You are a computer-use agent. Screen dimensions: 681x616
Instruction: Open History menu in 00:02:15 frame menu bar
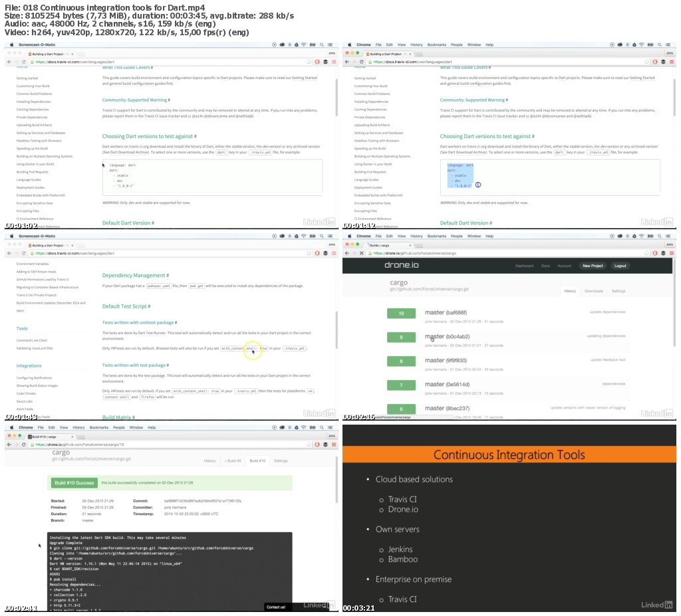point(416,236)
